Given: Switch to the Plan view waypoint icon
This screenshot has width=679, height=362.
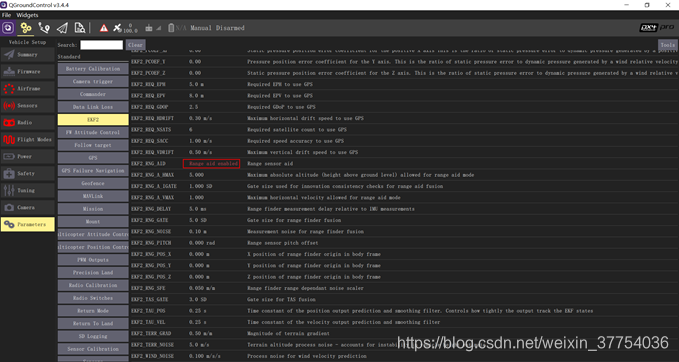Looking at the screenshot, I should tap(44, 28).
